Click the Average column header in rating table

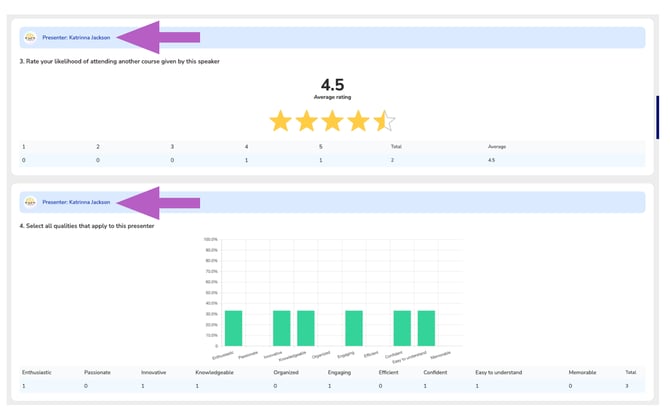497,146
